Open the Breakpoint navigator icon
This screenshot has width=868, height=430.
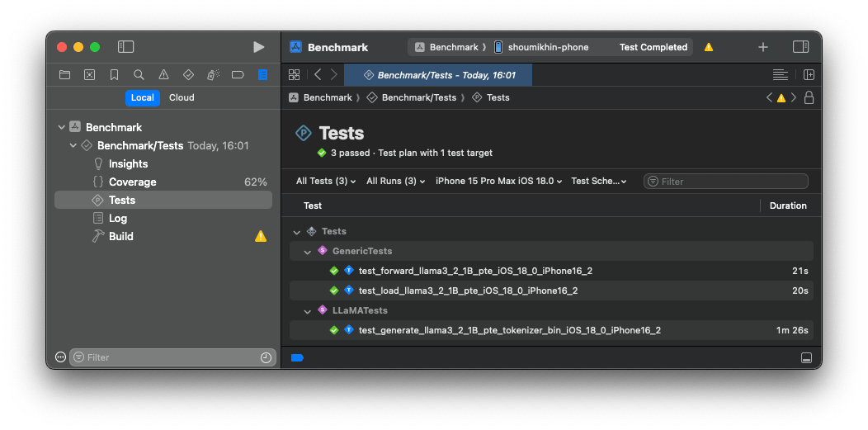click(x=238, y=74)
